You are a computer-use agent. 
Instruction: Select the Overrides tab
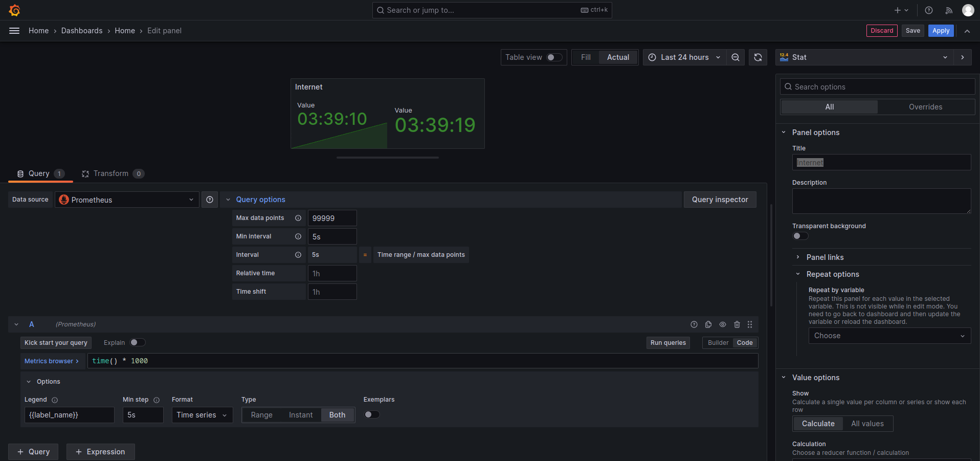925,107
